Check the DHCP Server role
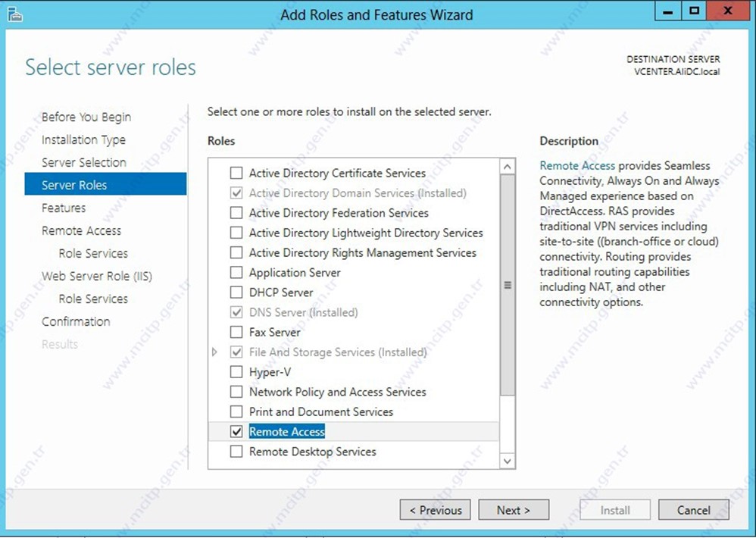 click(x=236, y=292)
